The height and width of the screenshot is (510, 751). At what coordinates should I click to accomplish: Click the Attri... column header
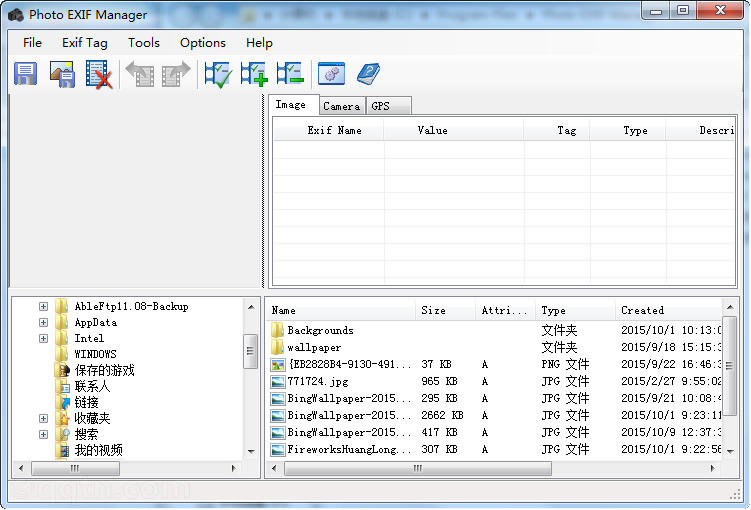coord(505,310)
